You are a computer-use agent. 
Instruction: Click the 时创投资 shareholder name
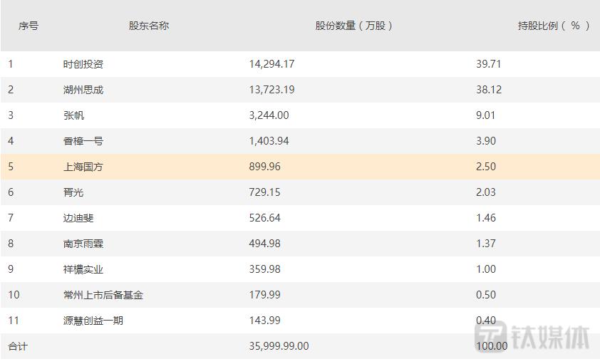83,64
